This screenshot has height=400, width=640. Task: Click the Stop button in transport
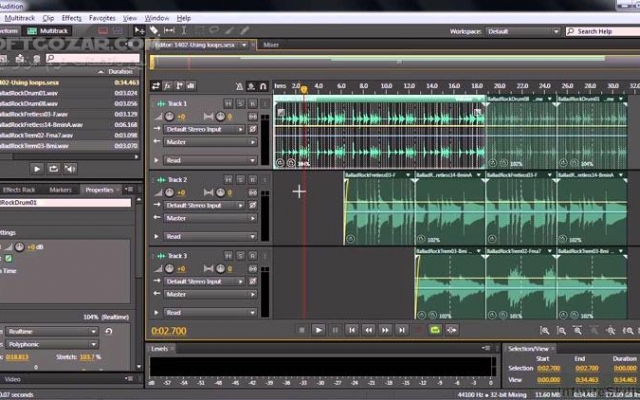tap(302, 330)
